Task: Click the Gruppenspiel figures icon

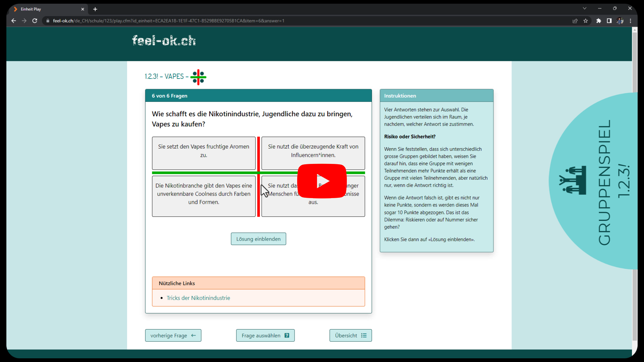Action: [573, 180]
